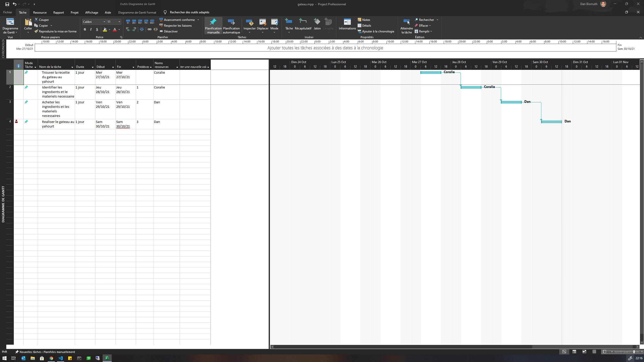Open the Calibri font name dropdown
This screenshot has height=362, width=644.
(104, 22)
